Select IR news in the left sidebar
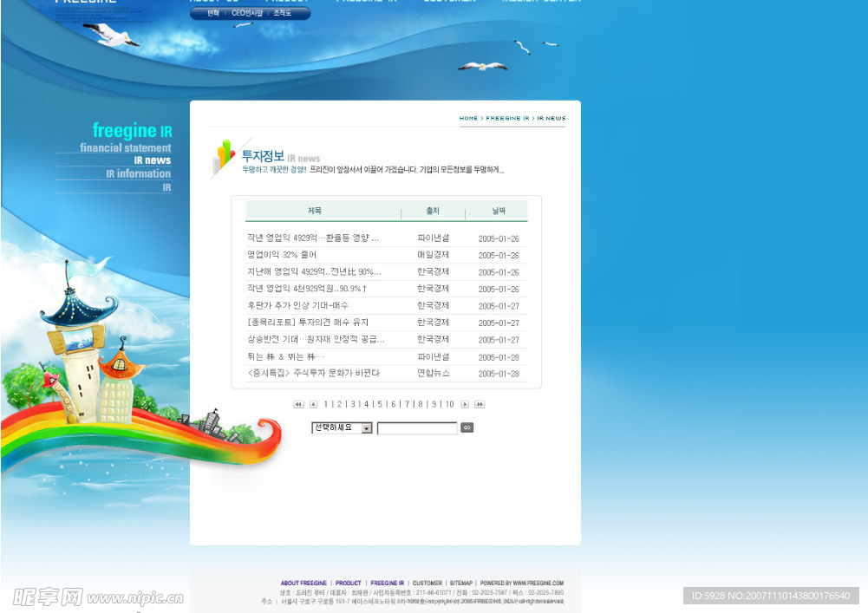 click(x=154, y=160)
